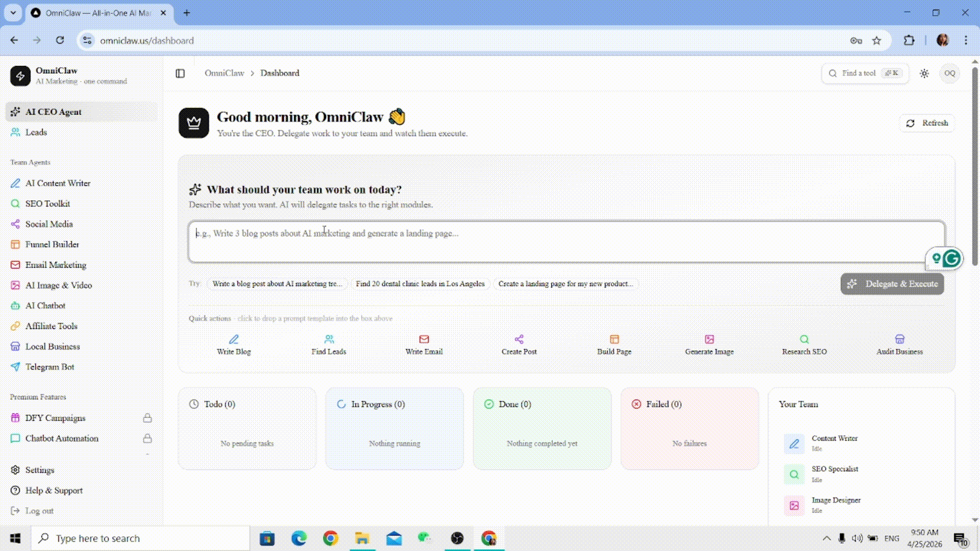Bookmark this page with the star icon
This screenshot has height=551, width=980.
(876, 40)
